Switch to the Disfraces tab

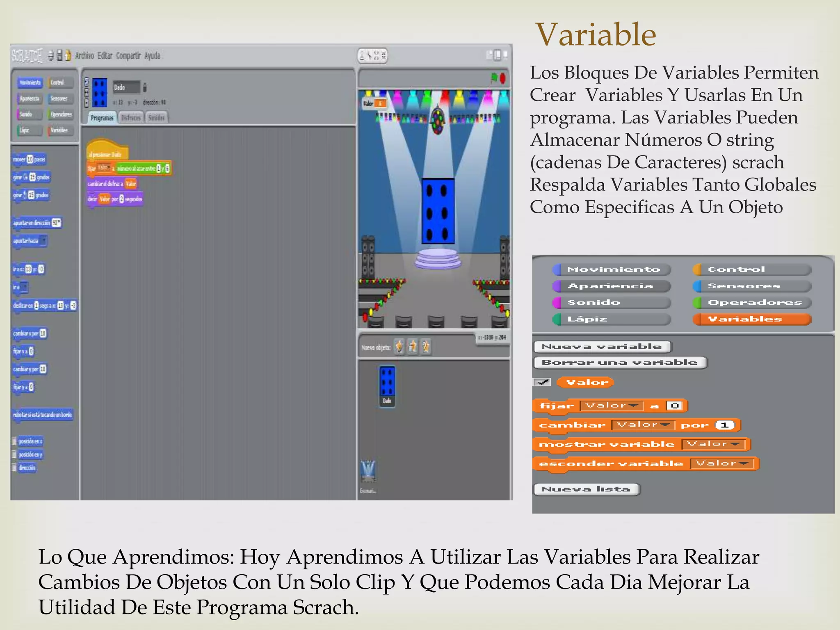(x=131, y=118)
